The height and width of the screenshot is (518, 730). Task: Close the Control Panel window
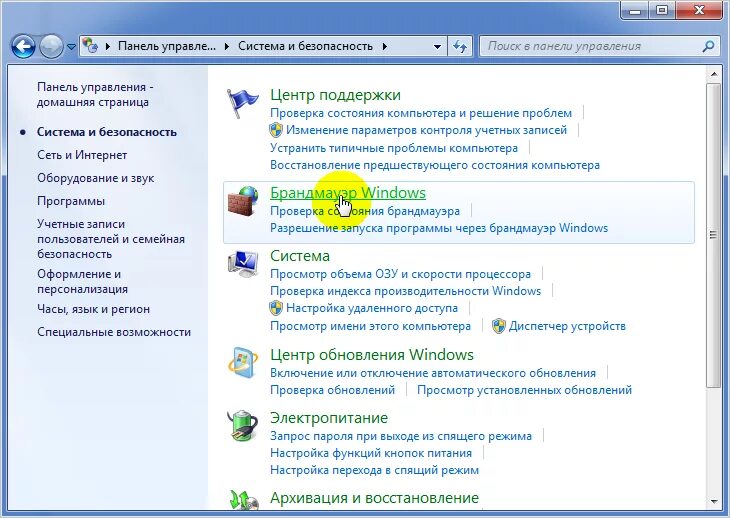pos(699,10)
